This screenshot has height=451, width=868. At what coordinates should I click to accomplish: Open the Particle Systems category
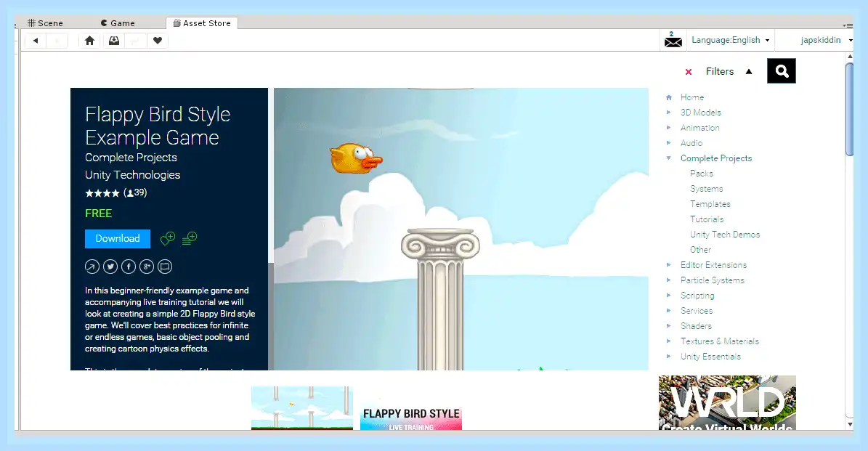[713, 280]
